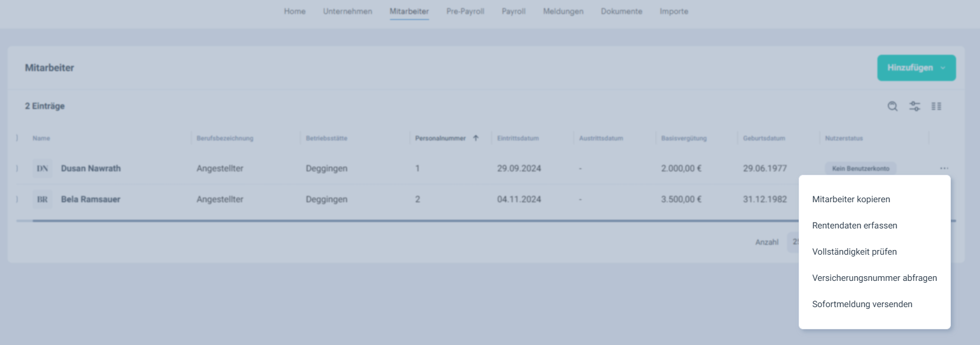
Task: Choose Versicherungsnummer abfragen
Action: pos(874,278)
